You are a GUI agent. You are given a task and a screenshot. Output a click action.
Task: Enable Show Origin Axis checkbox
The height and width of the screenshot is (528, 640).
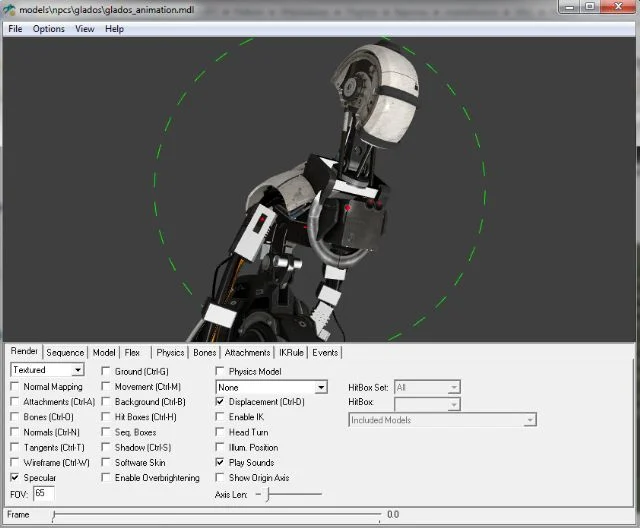(x=220, y=477)
